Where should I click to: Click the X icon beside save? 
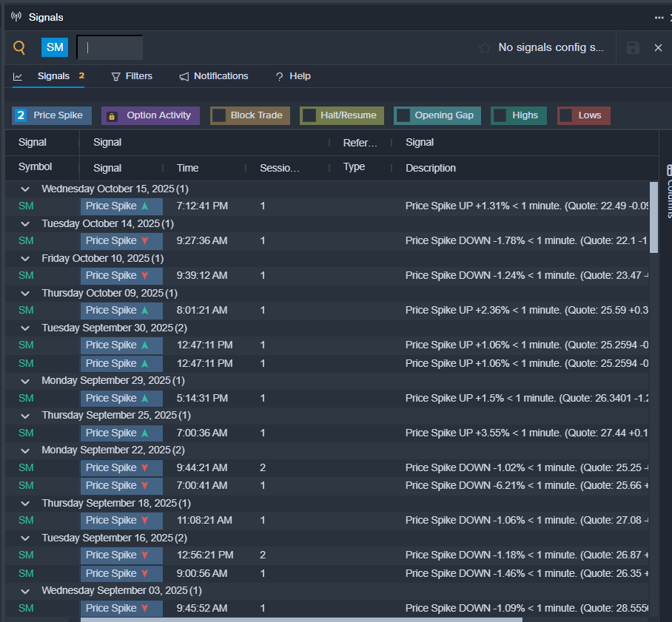click(658, 47)
